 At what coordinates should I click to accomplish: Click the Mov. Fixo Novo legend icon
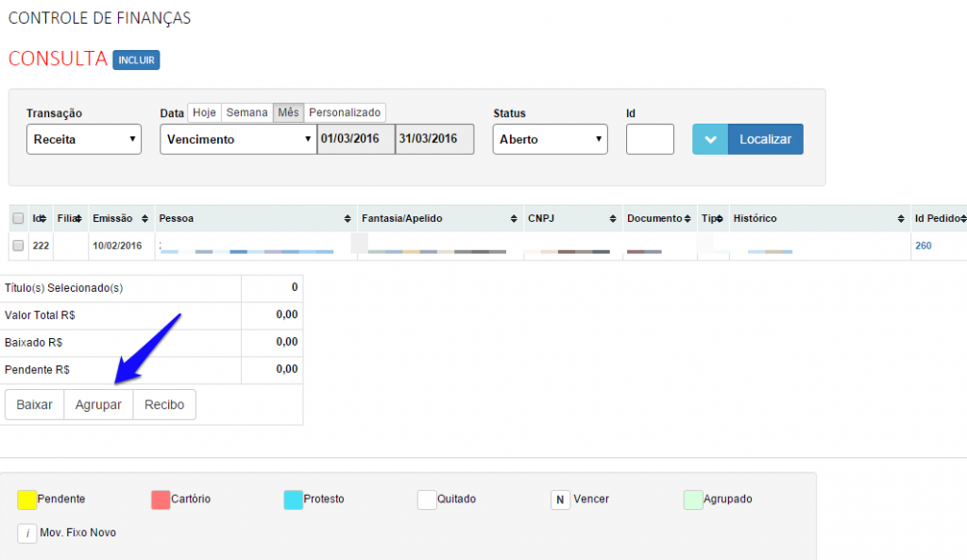pyautogui.click(x=26, y=534)
